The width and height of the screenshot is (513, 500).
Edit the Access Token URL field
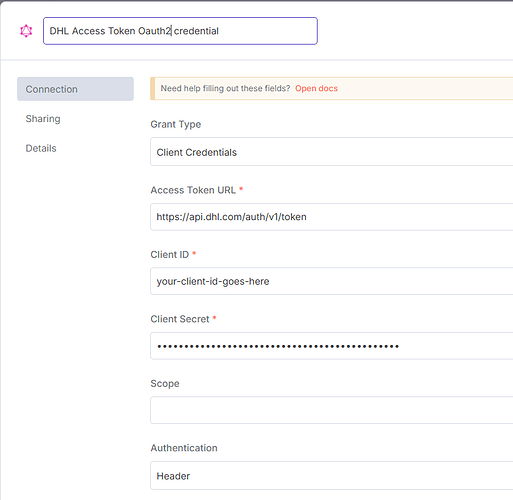332,217
